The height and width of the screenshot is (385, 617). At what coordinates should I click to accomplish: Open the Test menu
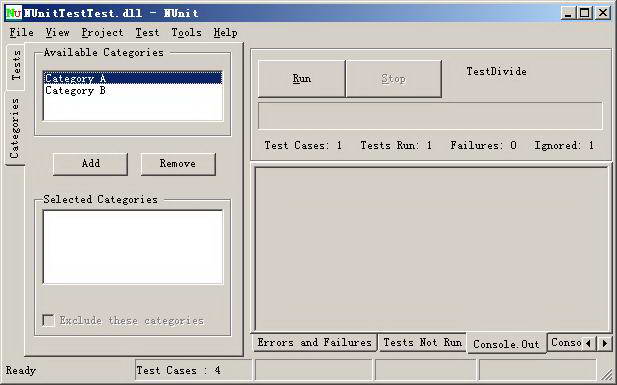(x=147, y=33)
